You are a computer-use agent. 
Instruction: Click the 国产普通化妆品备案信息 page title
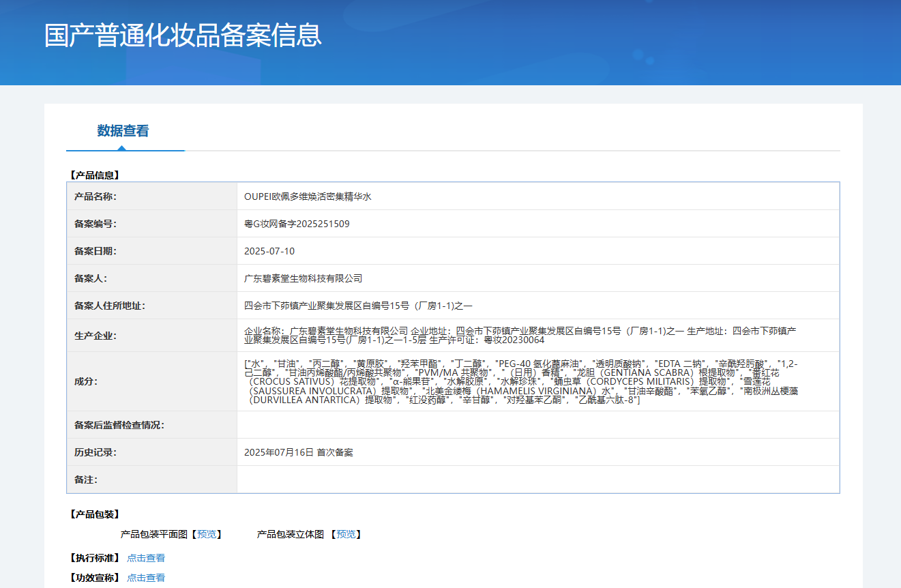point(183,35)
